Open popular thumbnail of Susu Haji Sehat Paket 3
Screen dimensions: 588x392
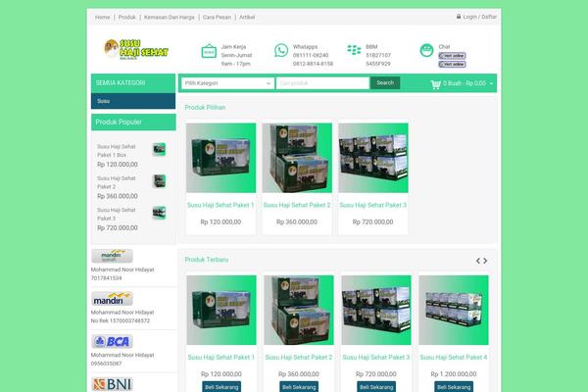159,213
